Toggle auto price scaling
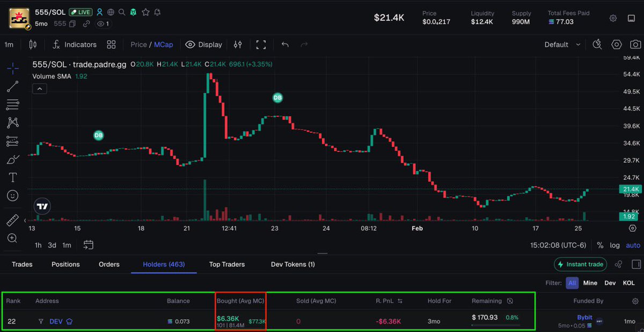644x332 pixels. pyautogui.click(x=633, y=245)
